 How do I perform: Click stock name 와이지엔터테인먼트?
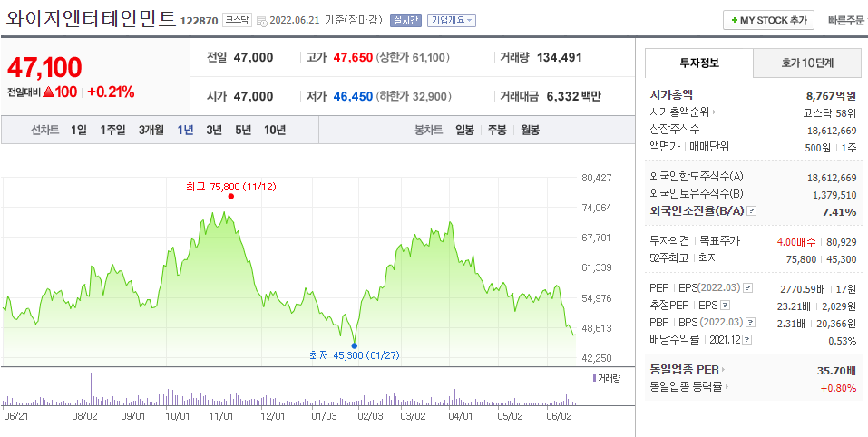(x=91, y=19)
